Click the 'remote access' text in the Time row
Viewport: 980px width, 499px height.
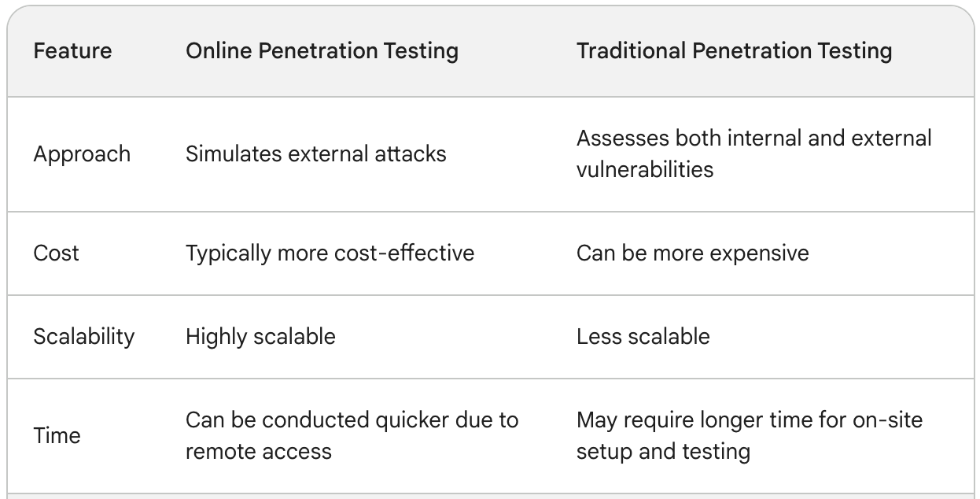tap(258, 452)
